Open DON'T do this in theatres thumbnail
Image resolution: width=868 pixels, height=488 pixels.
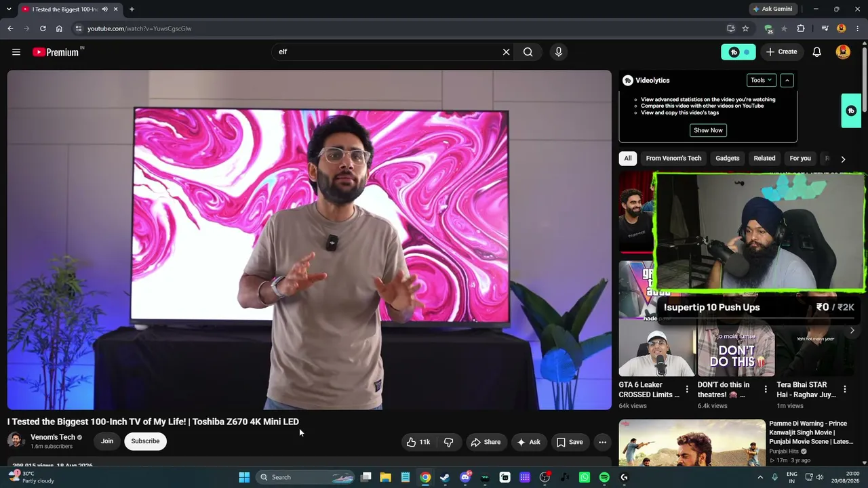(736, 350)
